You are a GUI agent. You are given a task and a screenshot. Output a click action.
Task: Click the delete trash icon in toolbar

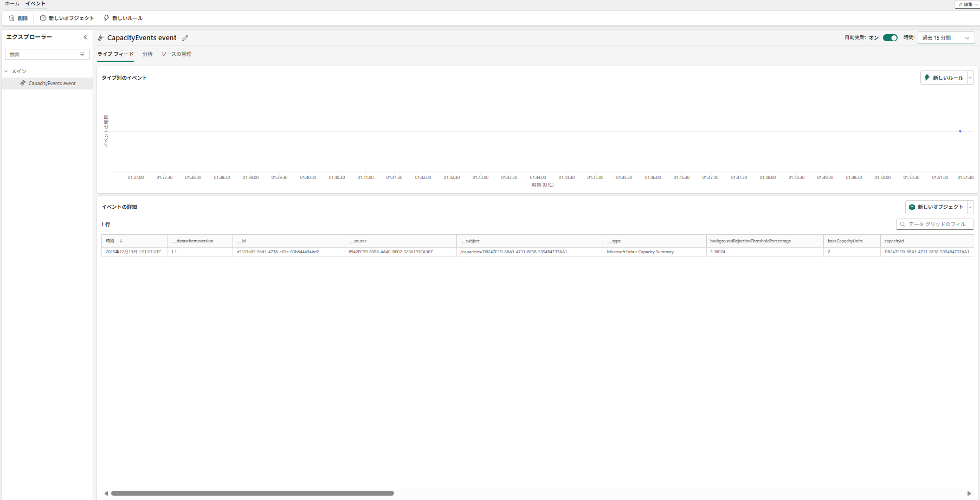tap(11, 18)
